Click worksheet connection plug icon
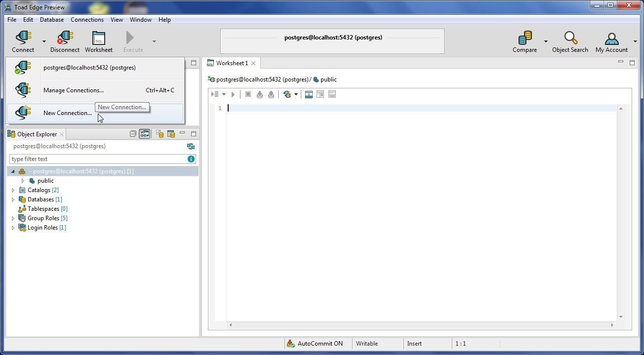644x355 pixels. [287, 94]
